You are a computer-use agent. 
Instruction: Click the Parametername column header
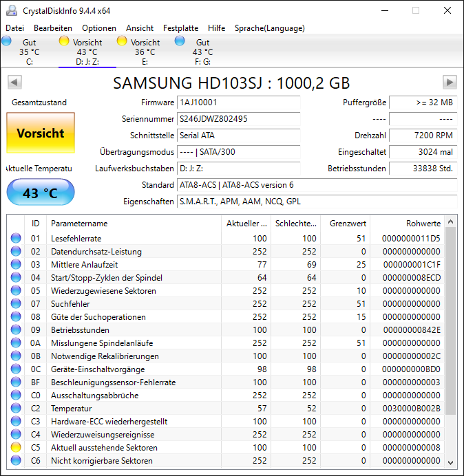coord(134,224)
